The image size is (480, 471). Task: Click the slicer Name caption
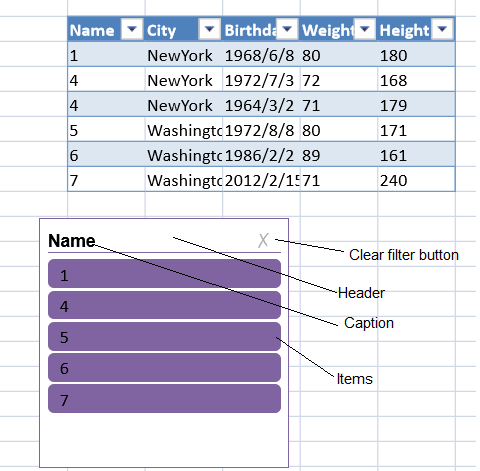pos(72,241)
